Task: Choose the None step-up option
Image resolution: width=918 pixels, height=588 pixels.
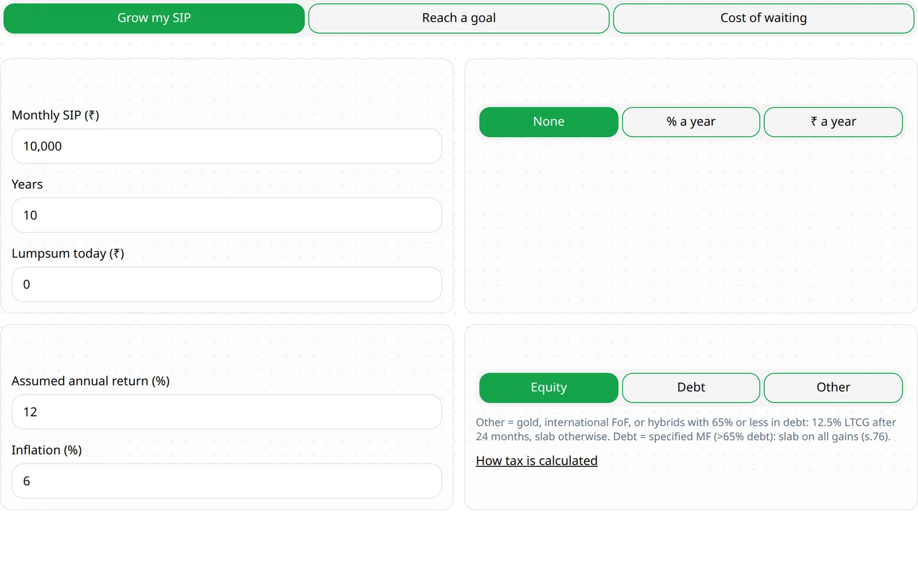Action: (x=549, y=122)
